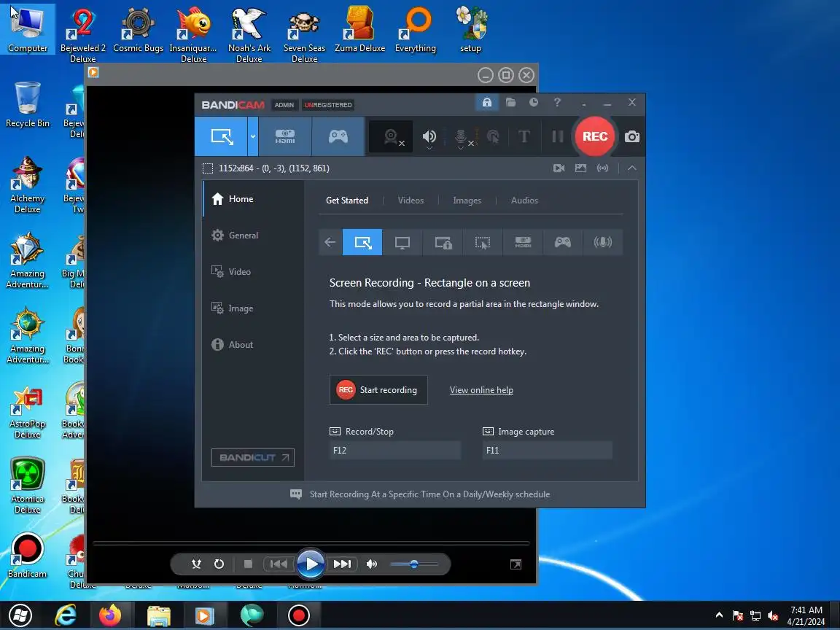Click media player seek bar
This screenshot has height=630, width=840.
[311, 543]
